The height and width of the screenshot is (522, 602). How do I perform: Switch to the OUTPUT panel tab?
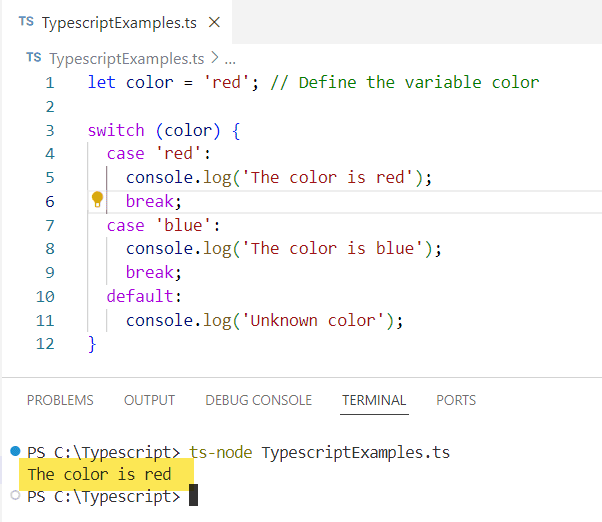149,400
